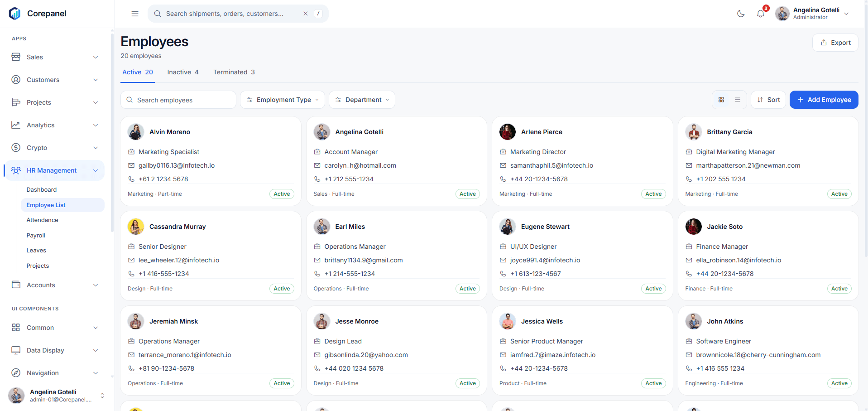Switch to grid view layout

point(721,100)
